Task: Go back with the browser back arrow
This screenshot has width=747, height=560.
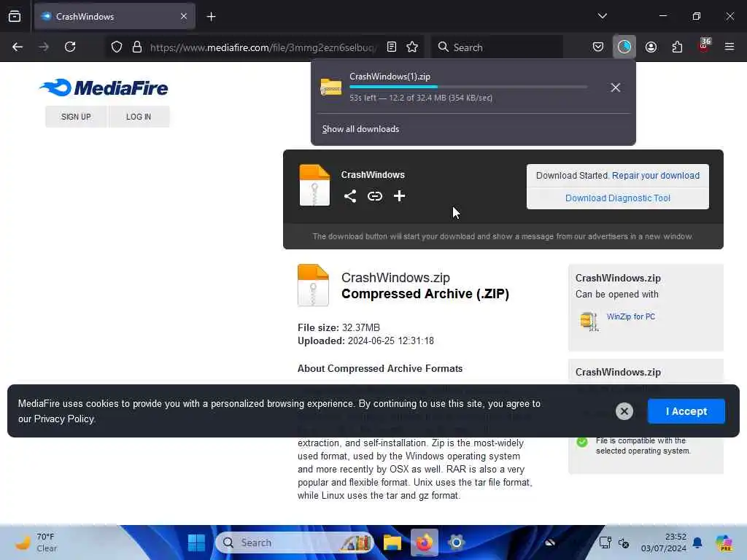Action: [x=18, y=47]
